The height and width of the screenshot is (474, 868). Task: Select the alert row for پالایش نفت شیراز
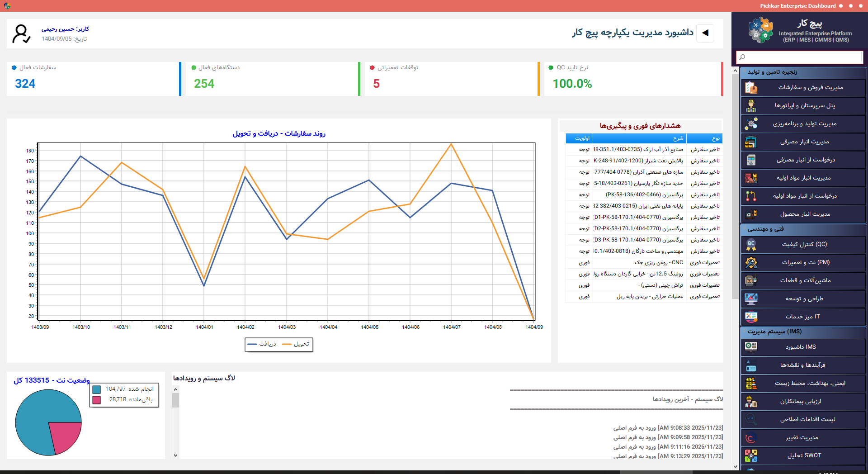(x=644, y=161)
